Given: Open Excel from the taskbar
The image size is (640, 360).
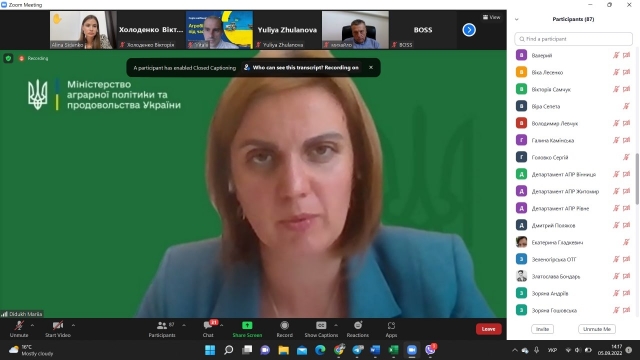Looking at the screenshot, I should point(393,350).
